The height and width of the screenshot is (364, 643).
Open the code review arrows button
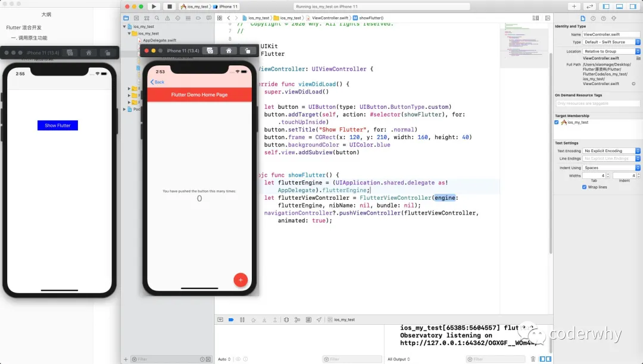coord(589,7)
